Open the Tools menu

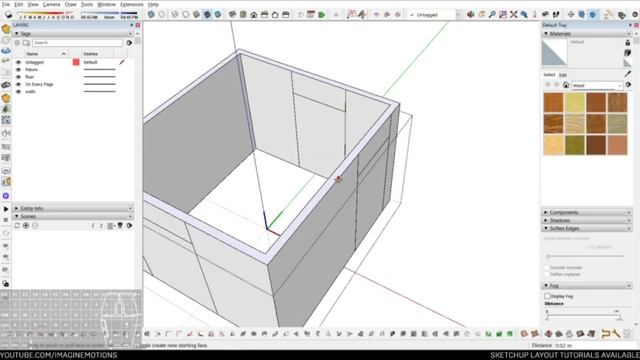[x=87, y=4]
